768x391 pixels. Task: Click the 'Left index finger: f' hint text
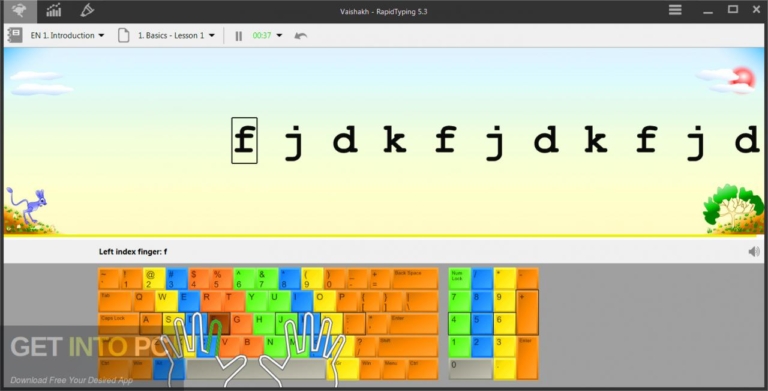(133, 252)
